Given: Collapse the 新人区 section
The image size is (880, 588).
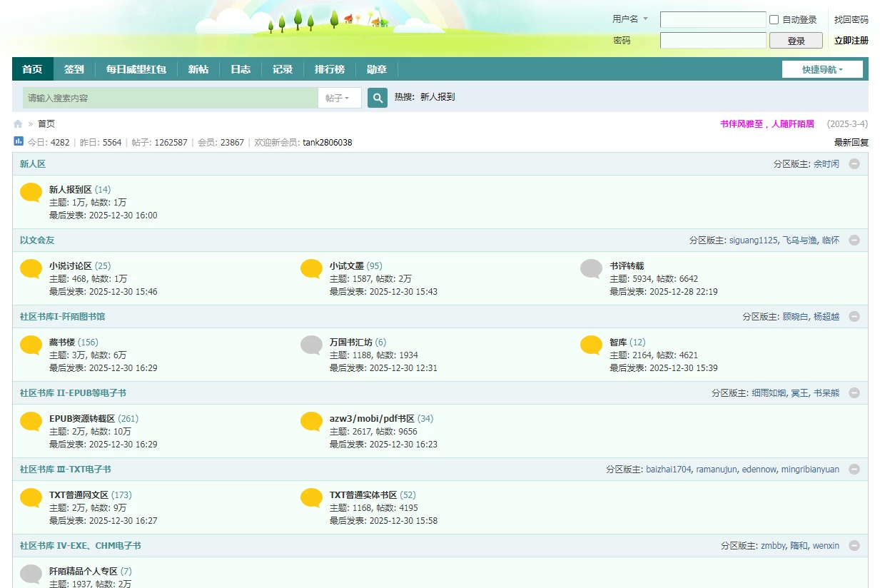Looking at the screenshot, I should (854, 164).
